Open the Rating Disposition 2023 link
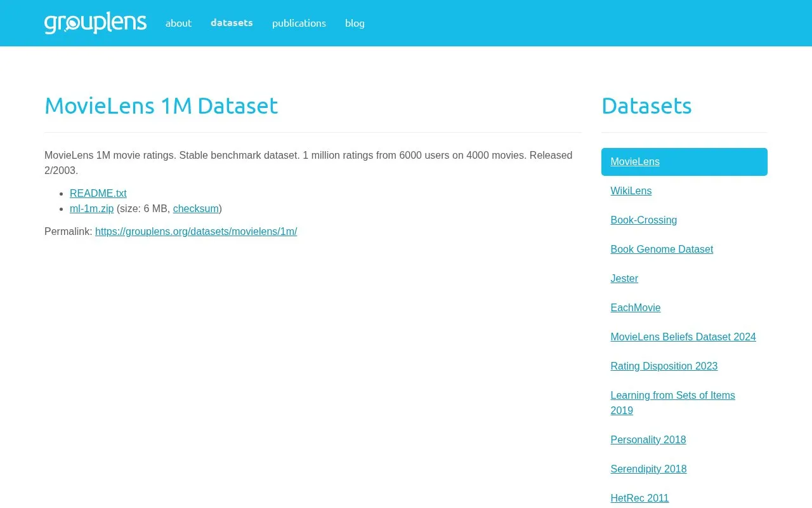Viewport: 812px width, 508px height. point(664,366)
